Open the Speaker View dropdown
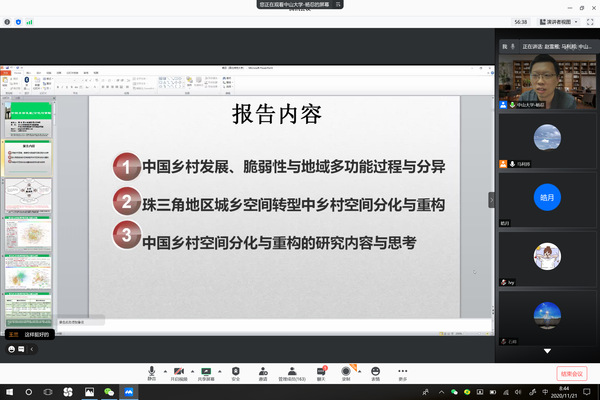This screenshot has height=400, width=600. (561, 21)
